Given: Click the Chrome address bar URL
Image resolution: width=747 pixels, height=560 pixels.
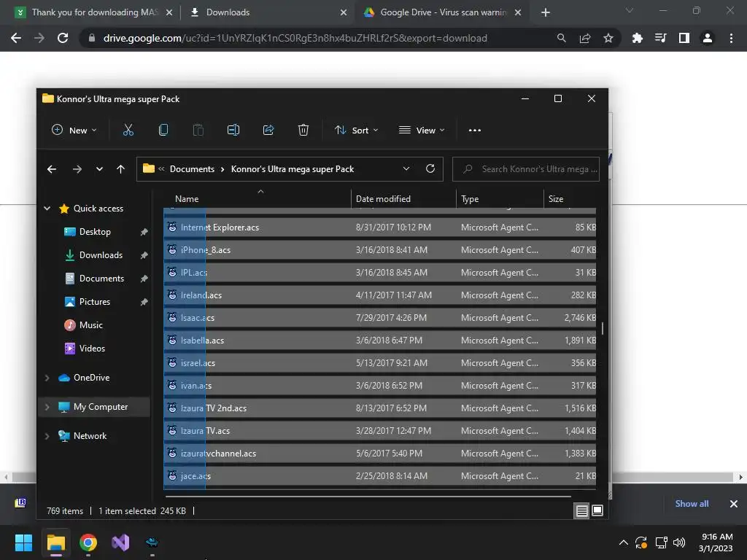Looking at the screenshot, I should click(x=295, y=38).
